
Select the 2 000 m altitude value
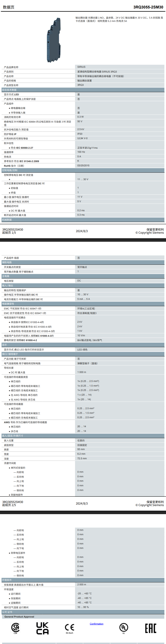tap(82, 585)
